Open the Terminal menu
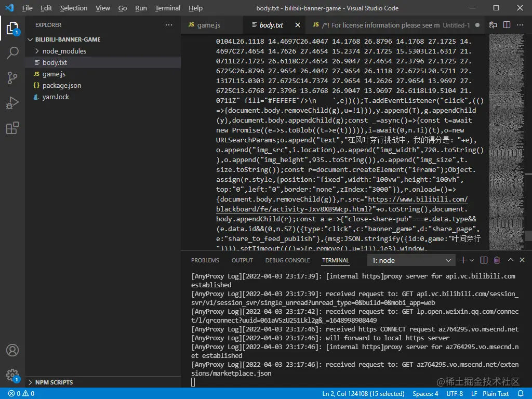Image resolution: width=532 pixels, height=399 pixels. (168, 8)
